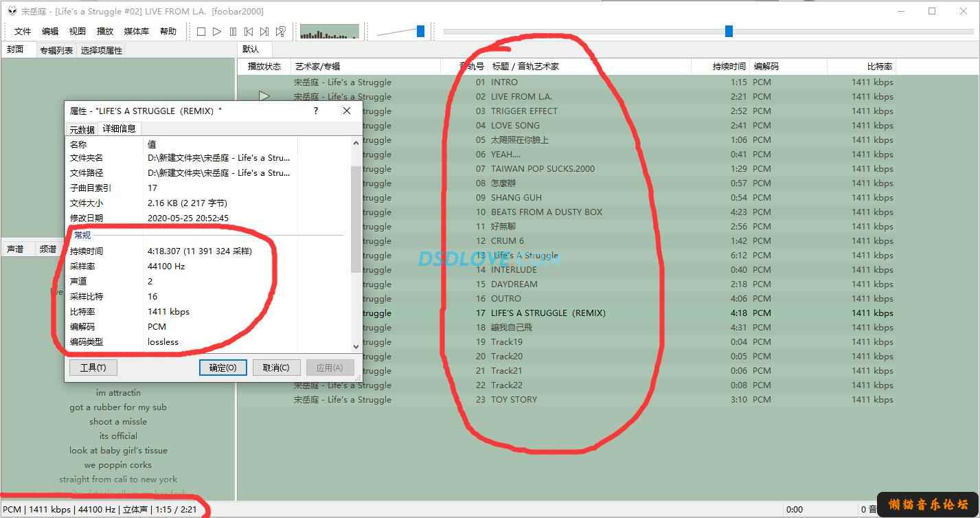Viewport: 980px width, 518px height.
Task: Click the spectrum visualization in toolbar
Action: (x=330, y=32)
